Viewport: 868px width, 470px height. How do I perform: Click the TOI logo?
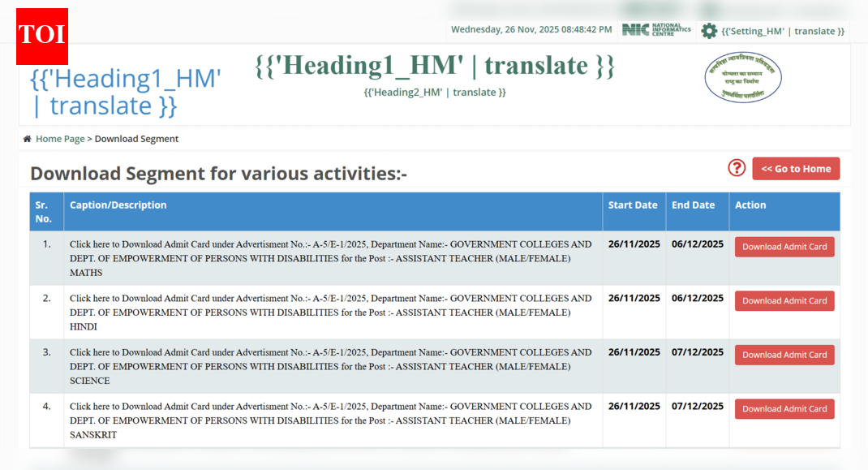pyautogui.click(x=42, y=37)
